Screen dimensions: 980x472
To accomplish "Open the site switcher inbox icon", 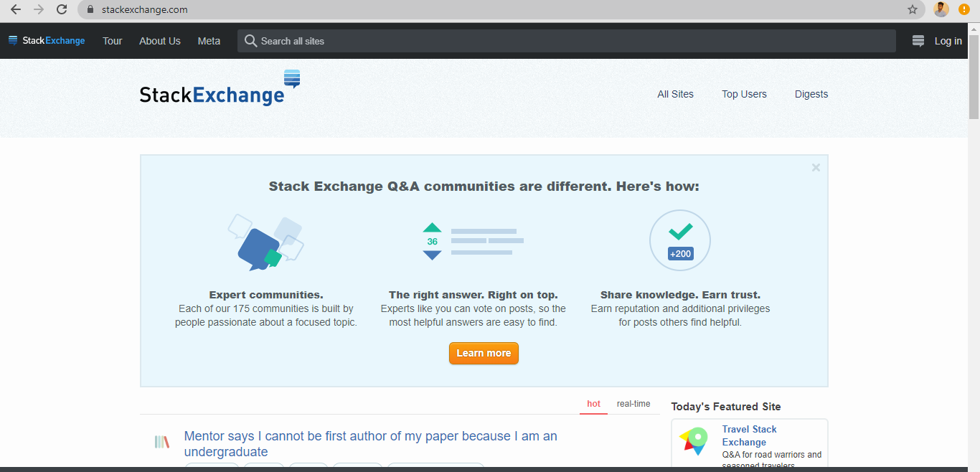I will click(x=918, y=41).
